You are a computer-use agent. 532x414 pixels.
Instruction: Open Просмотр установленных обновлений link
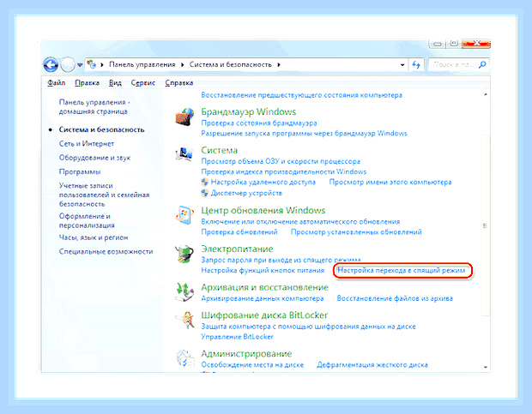click(356, 232)
